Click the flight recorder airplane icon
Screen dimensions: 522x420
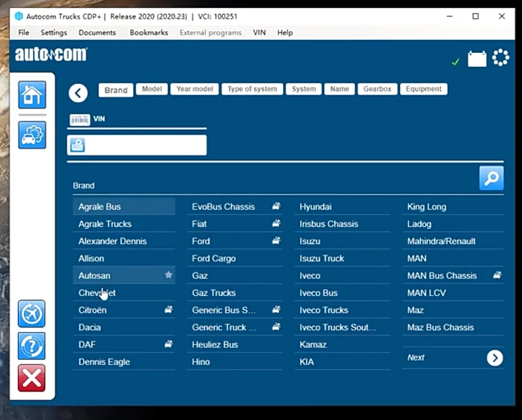[x=32, y=313]
